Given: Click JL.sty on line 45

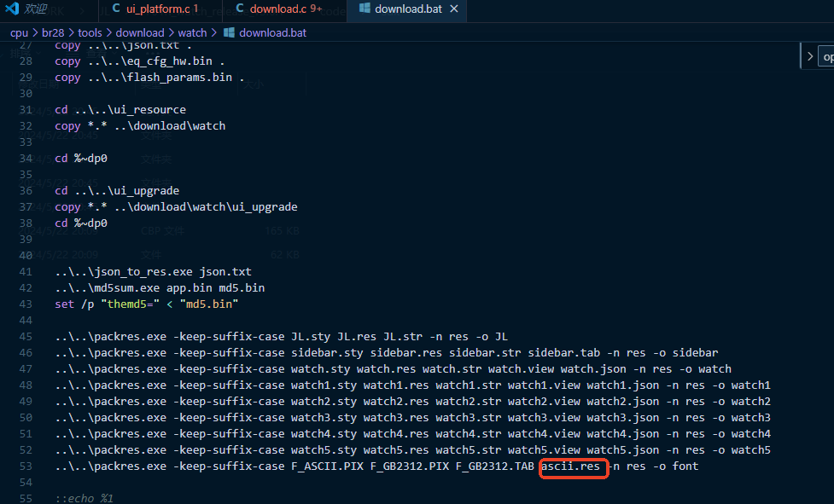Looking at the screenshot, I should 311,337.
